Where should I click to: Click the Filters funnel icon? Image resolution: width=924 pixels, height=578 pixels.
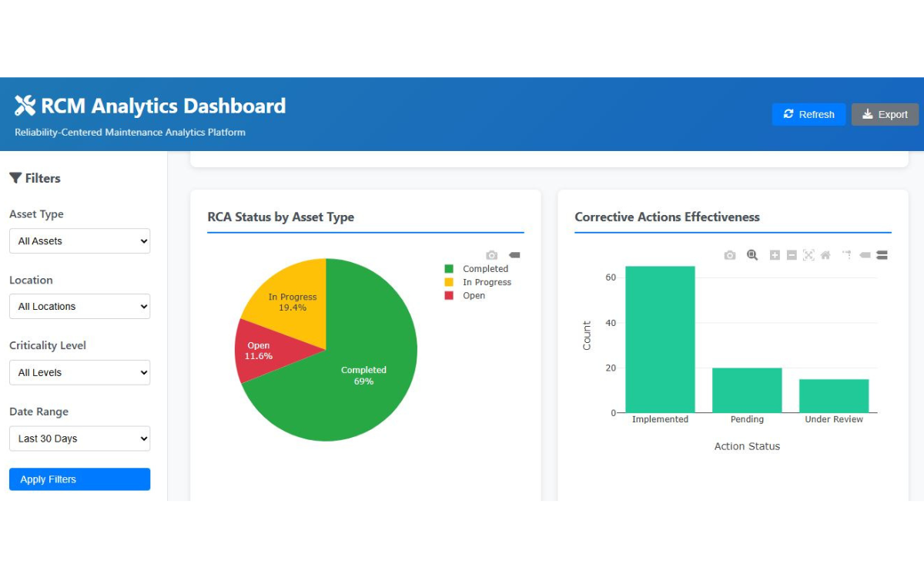(x=15, y=178)
